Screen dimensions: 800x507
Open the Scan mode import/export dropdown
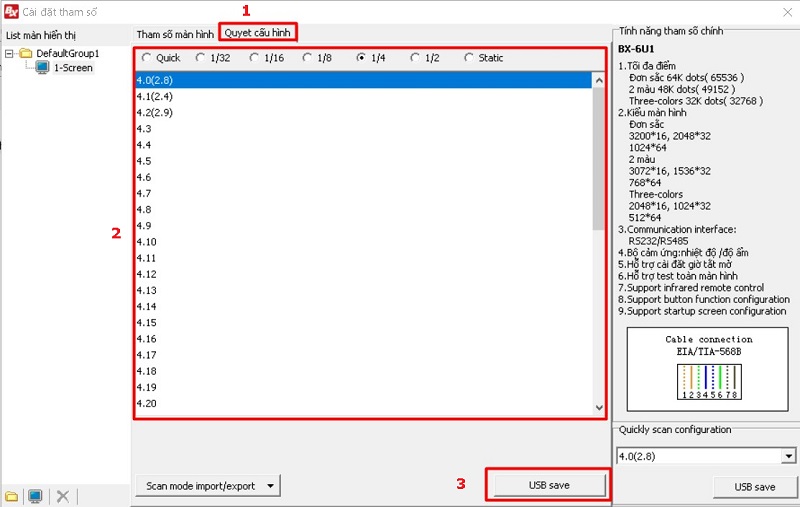tap(208, 486)
